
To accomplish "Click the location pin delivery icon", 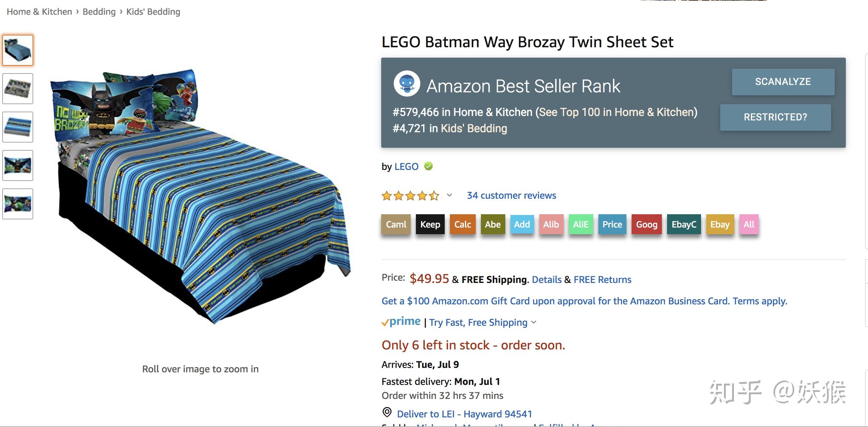I will coord(387,412).
